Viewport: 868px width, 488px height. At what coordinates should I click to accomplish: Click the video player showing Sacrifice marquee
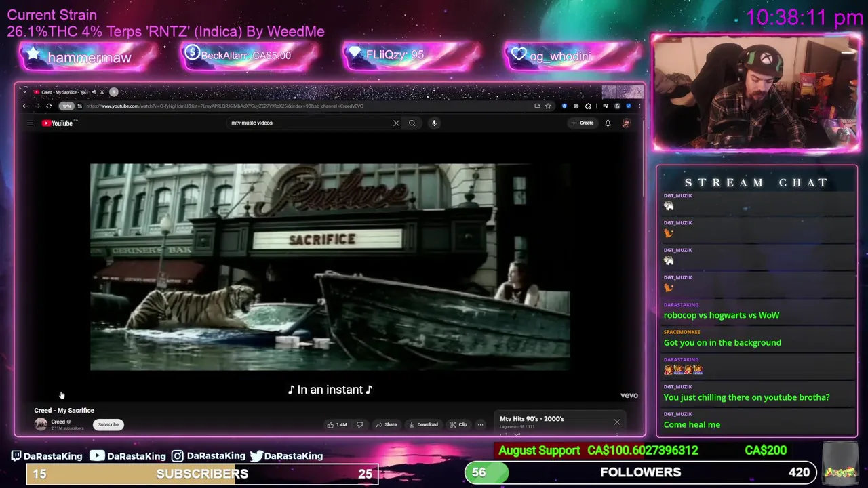330,267
